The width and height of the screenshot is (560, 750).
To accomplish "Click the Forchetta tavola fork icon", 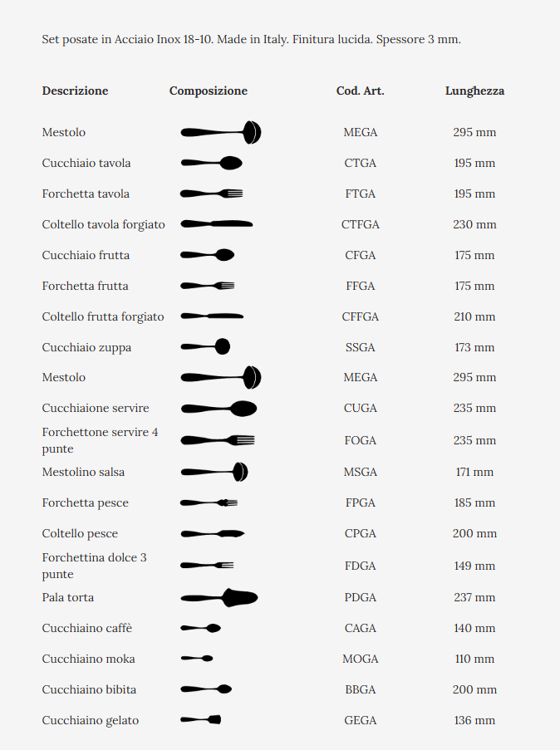I will click(x=212, y=194).
